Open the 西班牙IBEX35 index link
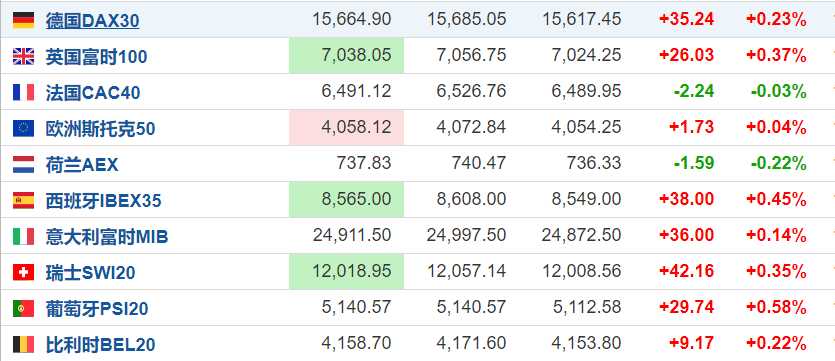 click(103, 201)
